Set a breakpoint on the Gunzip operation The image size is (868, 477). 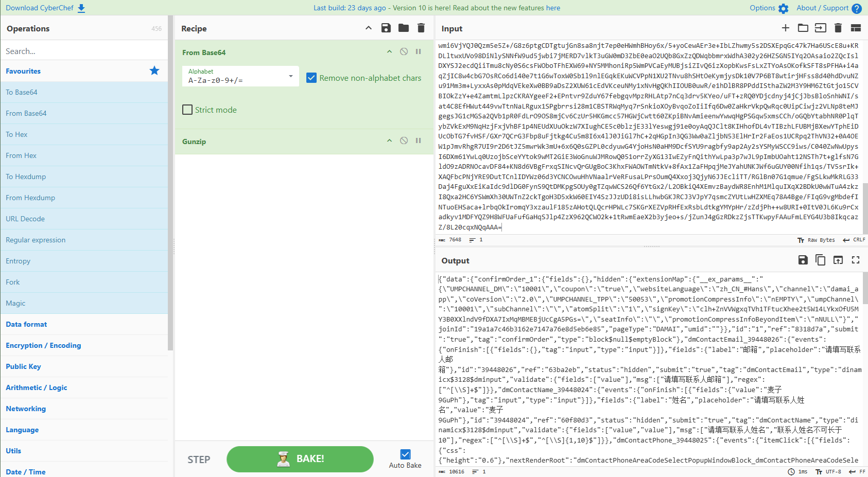pos(419,141)
